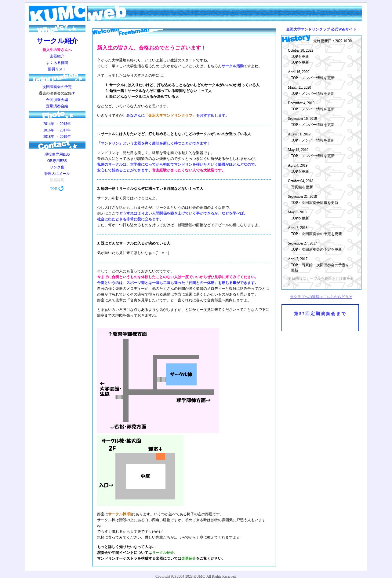Open 現役生専用BBS link
392x578 pixels.
click(57, 154)
